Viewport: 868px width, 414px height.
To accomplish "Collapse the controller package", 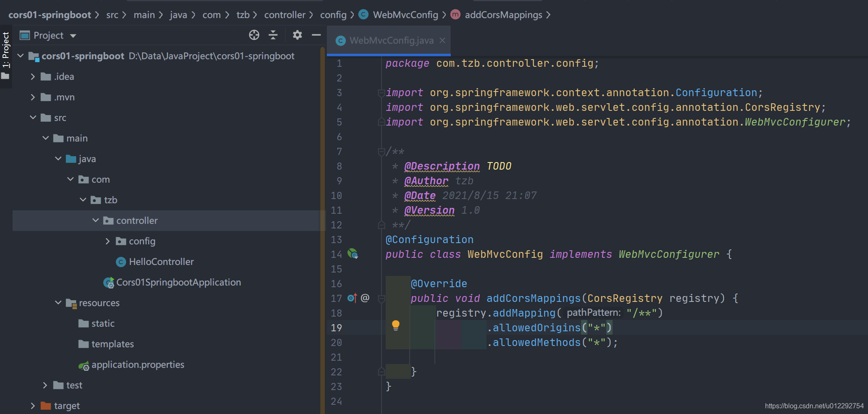I will pyautogui.click(x=95, y=220).
